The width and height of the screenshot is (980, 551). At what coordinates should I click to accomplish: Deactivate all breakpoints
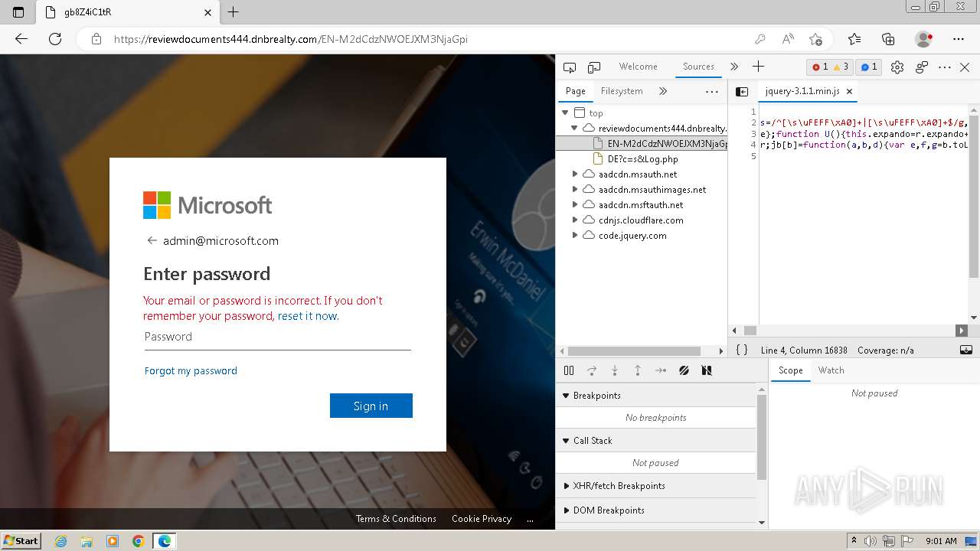[684, 370]
